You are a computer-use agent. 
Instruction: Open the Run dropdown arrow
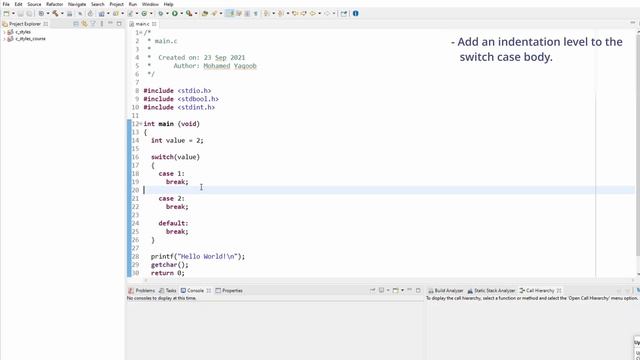pos(182,13)
